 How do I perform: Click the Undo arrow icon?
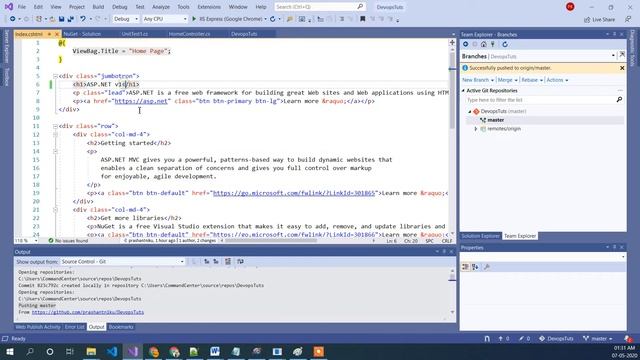click(x=83, y=19)
